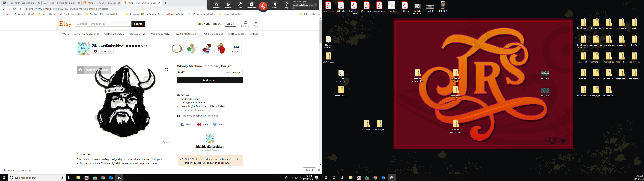This screenshot has height=181, width=644.
Task: Open Outlook from the left taskbar
Action: [x=111, y=178]
